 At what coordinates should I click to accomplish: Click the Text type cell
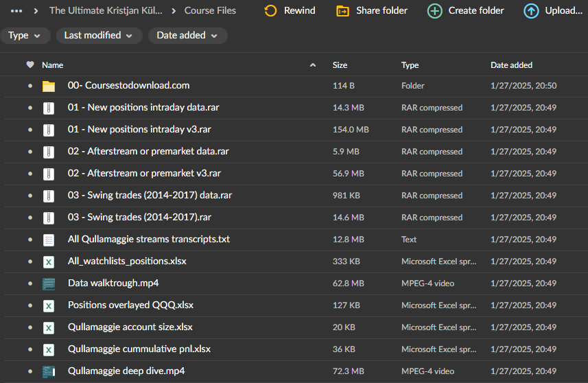409,240
